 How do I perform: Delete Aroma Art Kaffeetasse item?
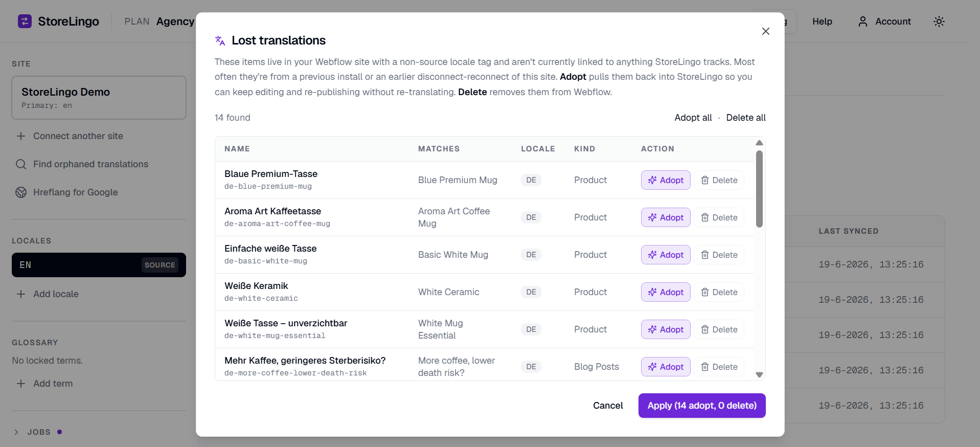click(719, 217)
